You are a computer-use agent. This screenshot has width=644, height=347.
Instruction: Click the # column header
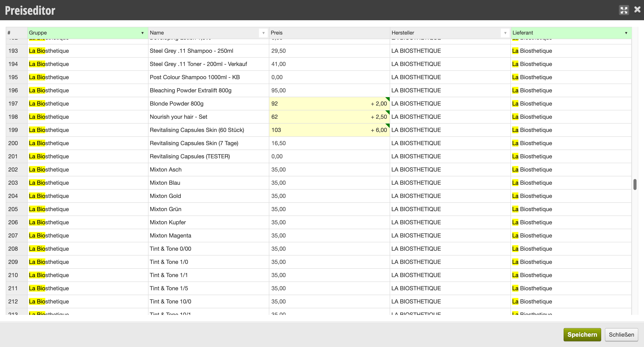16,33
